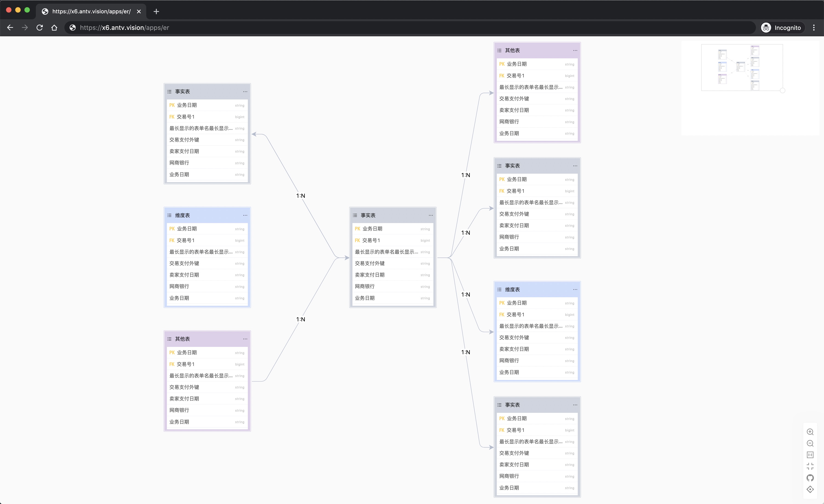Click the 1:N label on the edge to top-left 事实表
Viewport: 824px width, 504px height.
click(x=301, y=196)
